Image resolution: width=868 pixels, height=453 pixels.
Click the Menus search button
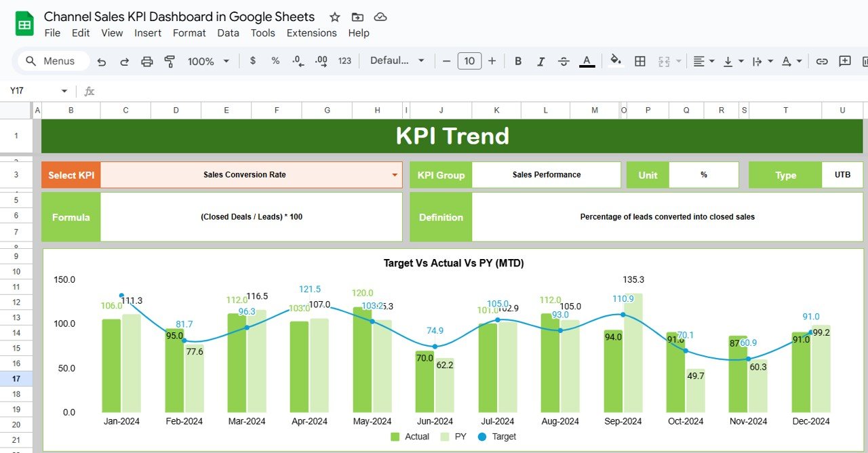pos(53,61)
